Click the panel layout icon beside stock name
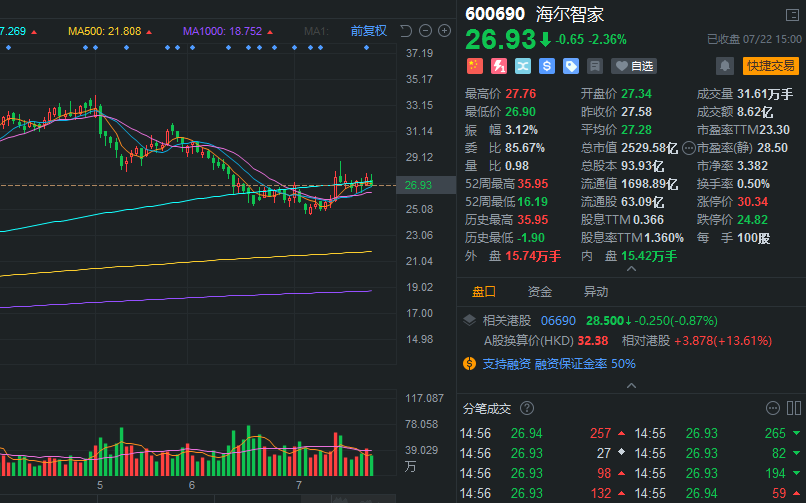This screenshot has width=806, height=503. click(792, 15)
